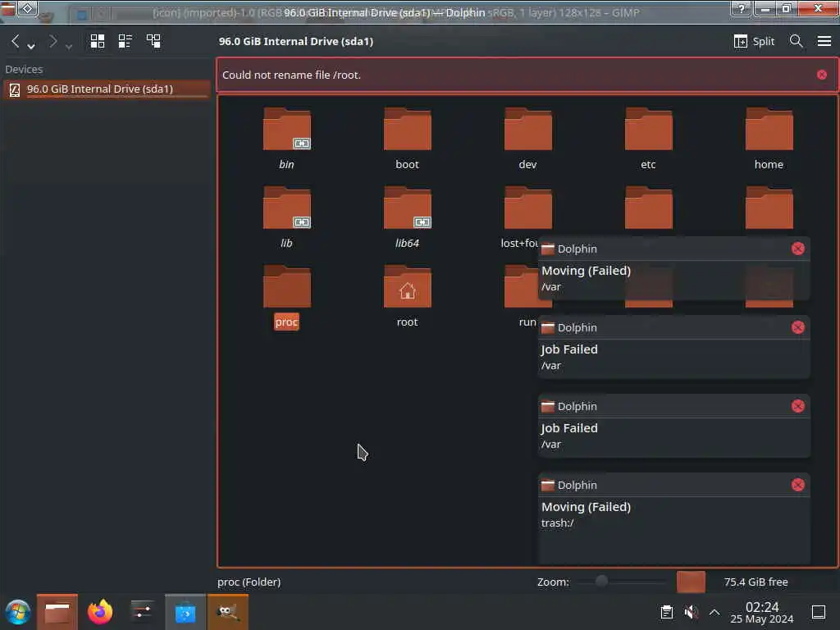This screenshot has height=630, width=840.
Task: Select the home folder
Action: [x=769, y=139]
